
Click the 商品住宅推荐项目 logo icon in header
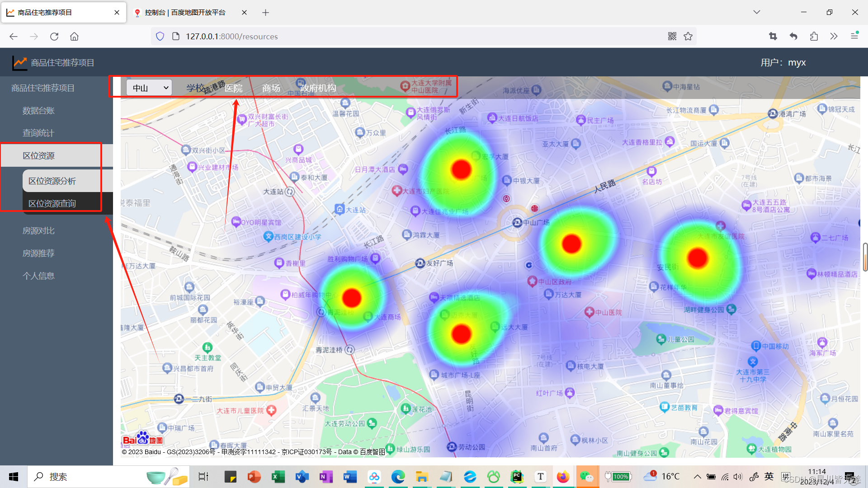pyautogui.click(x=19, y=63)
